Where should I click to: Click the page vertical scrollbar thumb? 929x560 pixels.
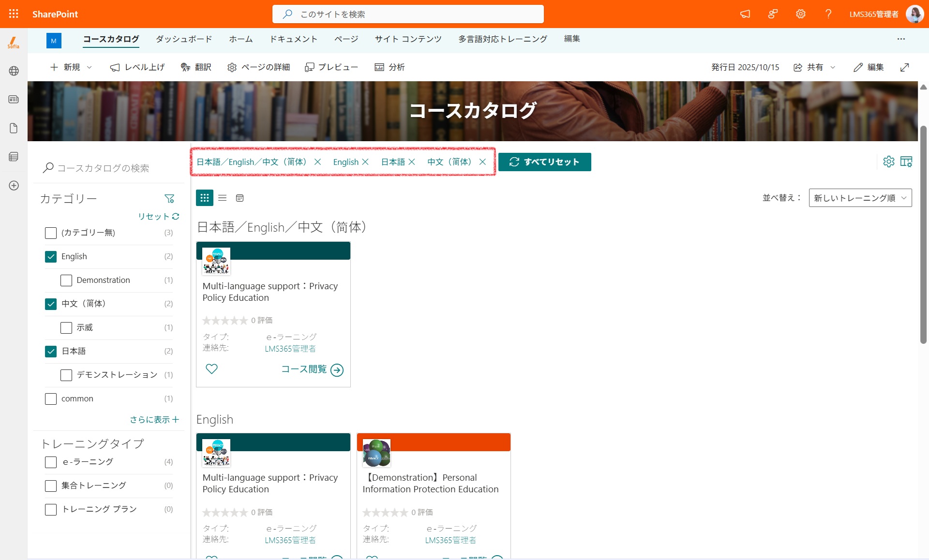tap(923, 235)
